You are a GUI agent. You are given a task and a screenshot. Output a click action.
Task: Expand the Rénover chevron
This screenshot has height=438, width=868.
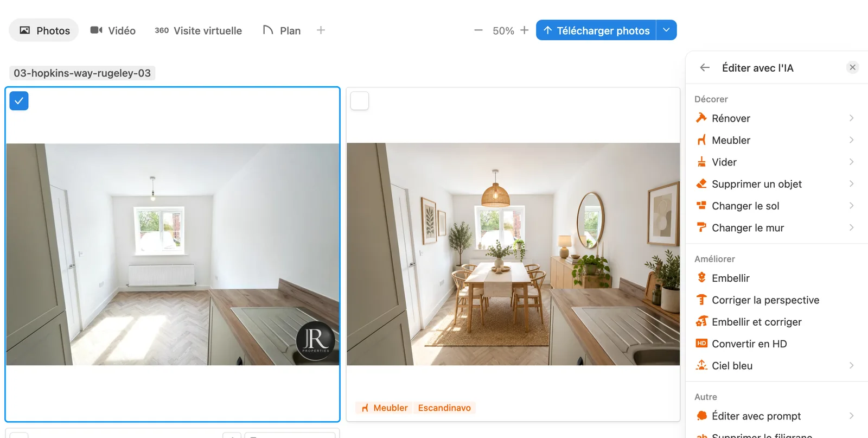(851, 118)
